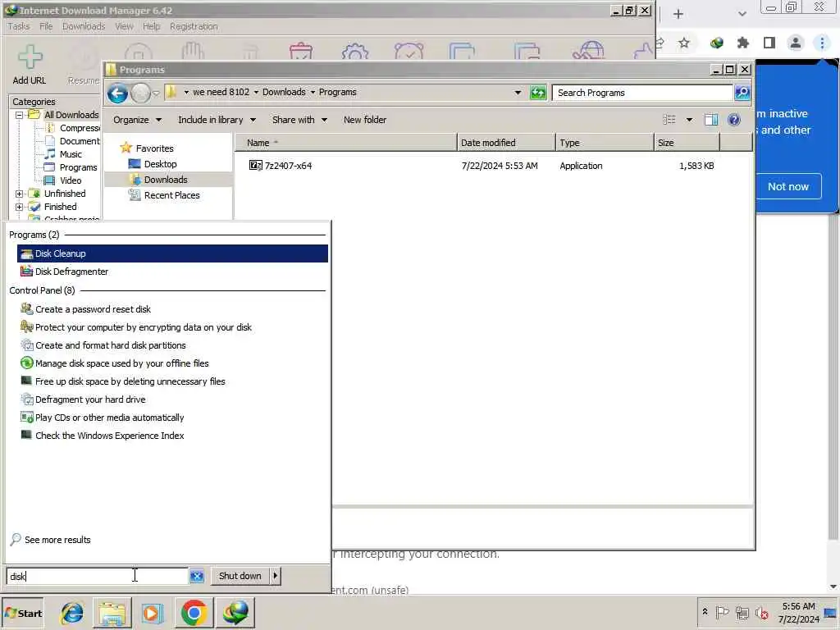Open a new Chrome tab with plus
This screenshot has width=840, height=630.
coord(678,14)
